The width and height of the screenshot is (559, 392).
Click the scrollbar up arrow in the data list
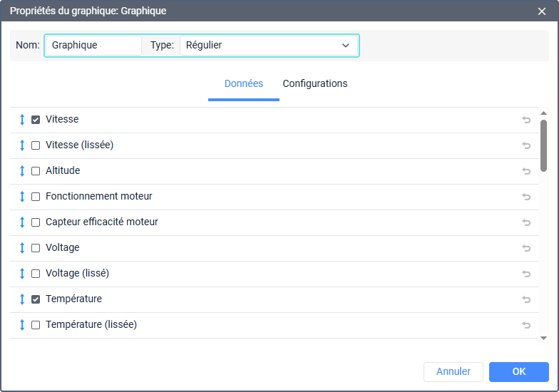(x=543, y=113)
